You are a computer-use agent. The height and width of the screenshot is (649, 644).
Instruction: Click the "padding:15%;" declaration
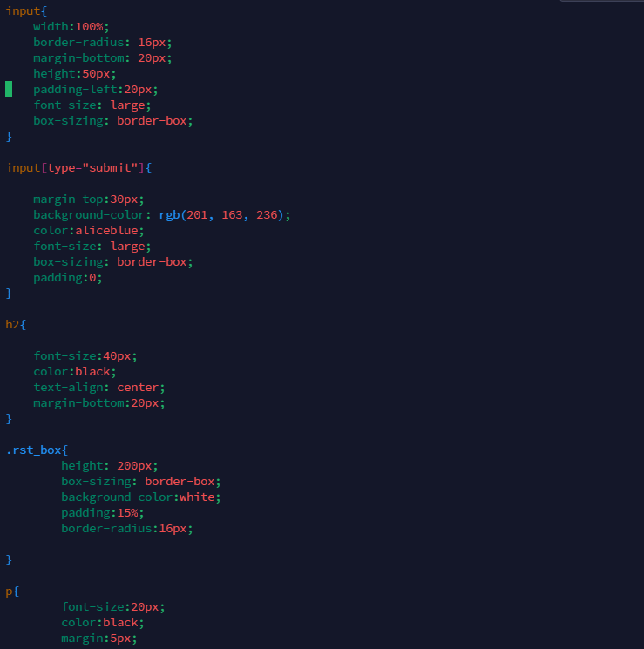tap(102, 513)
